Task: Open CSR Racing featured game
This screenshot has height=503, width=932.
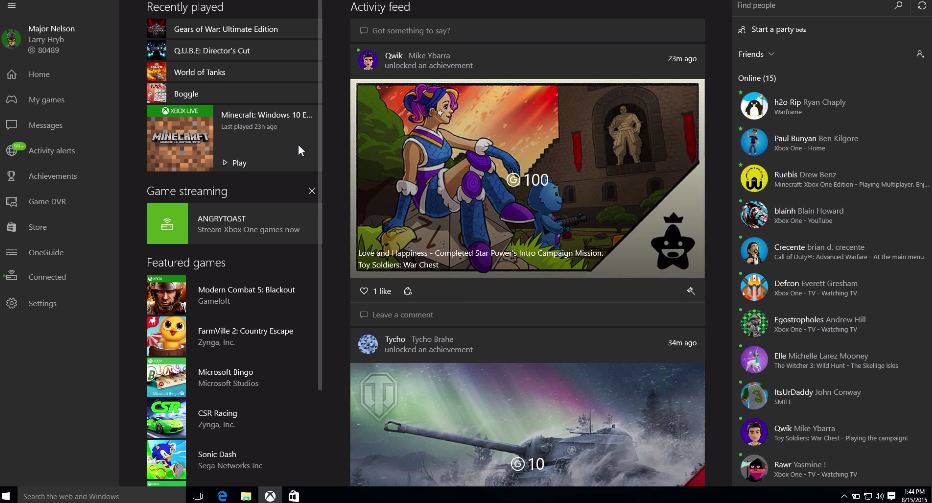Action: click(x=234, y=419)
